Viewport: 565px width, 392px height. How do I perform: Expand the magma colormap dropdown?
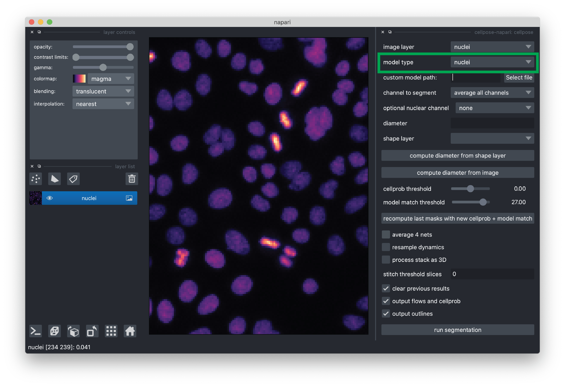(x=111, y=79)
